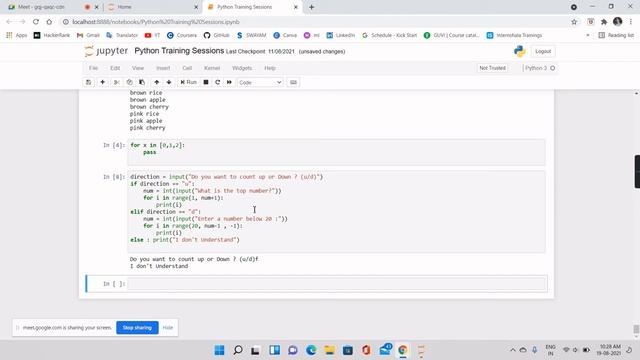This screenshot has width=640, height=360.
Task: Open a new browser tab
Action: point(311,7)
